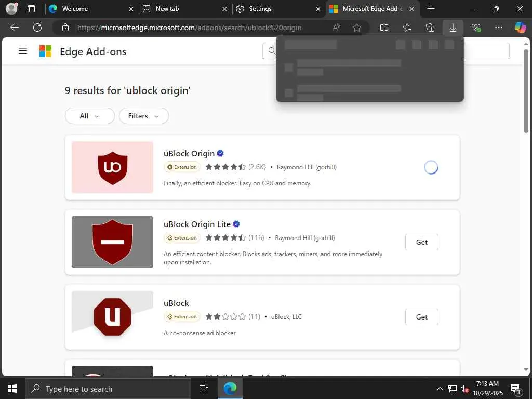Viewport: 532px width, 399px height.
Task: Click the page vertical scrollbar thumb
Action: click(x=526, y=91)
